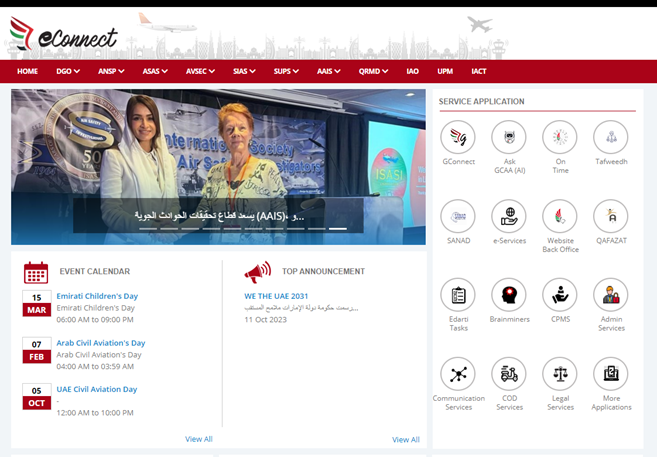Launch Ask GCAA (AI) assistant
This screenshot has height=457, width=657.
pos(509,137)
